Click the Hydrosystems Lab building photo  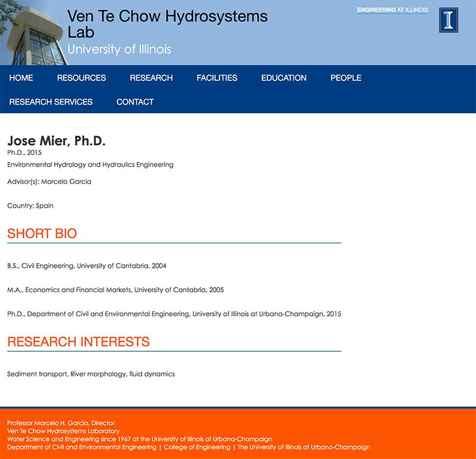pyautogui.click(x=33, y=33)
